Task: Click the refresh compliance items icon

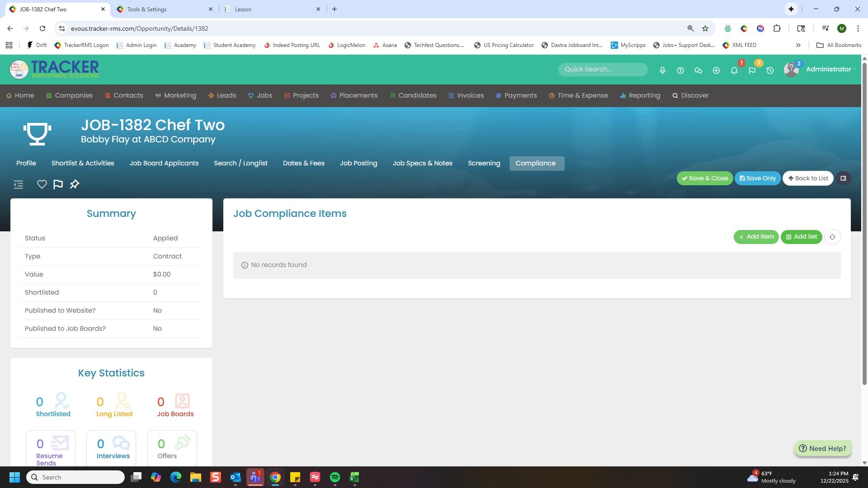Action: (832, 237)
